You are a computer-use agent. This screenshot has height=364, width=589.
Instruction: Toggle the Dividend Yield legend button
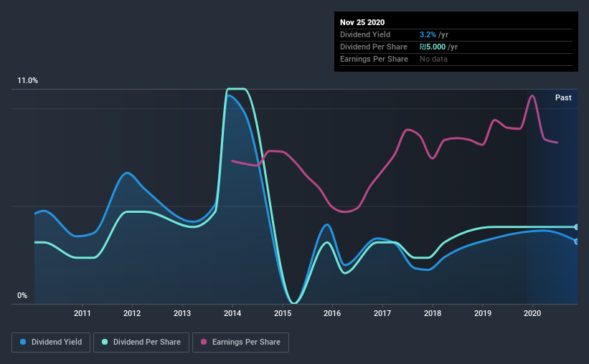pyautogui.click(x=51, y=343)
